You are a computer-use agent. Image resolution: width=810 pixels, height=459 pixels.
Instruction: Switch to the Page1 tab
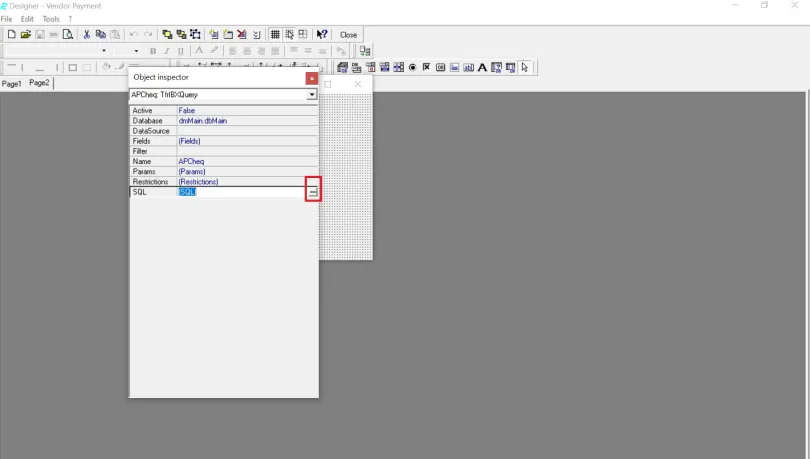12,84
